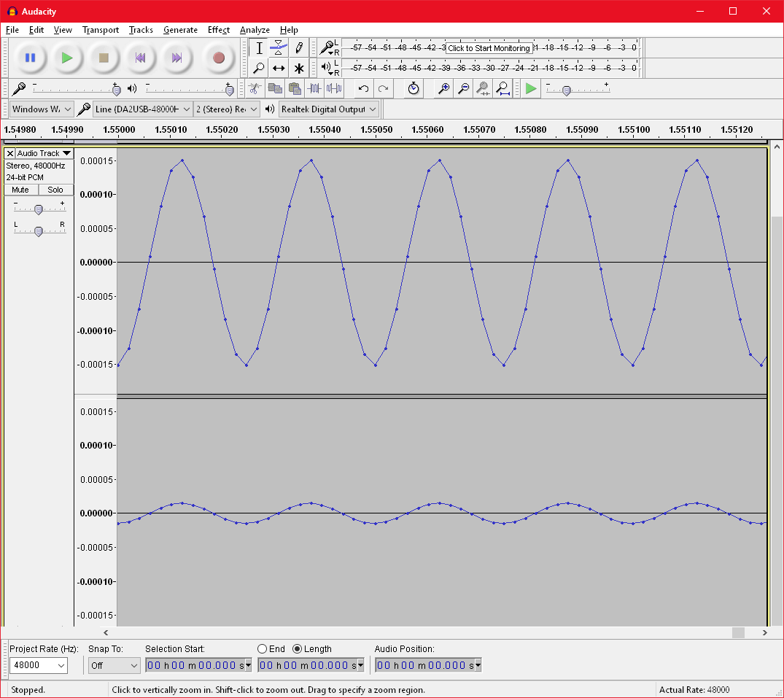Image resolution: width=784 pixels, height=698 pixels.
Task: Enable Solo on the Audio Track
Action: tap(55, 190)
